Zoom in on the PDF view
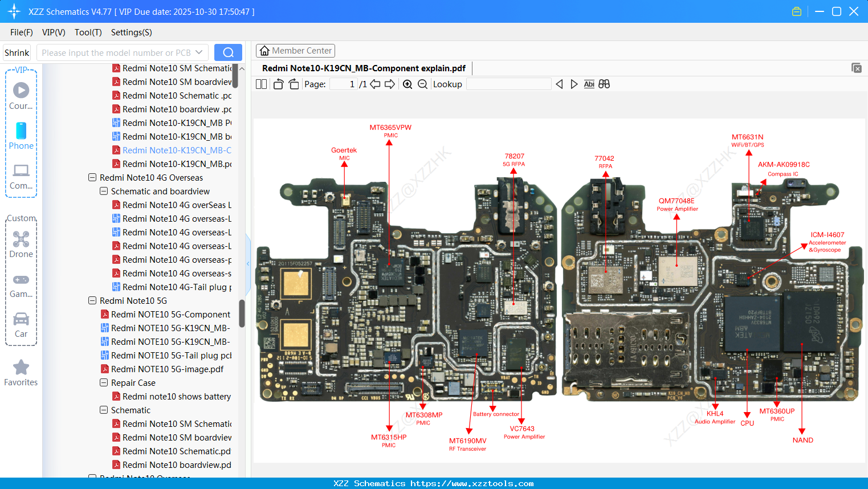 [407, 84]
